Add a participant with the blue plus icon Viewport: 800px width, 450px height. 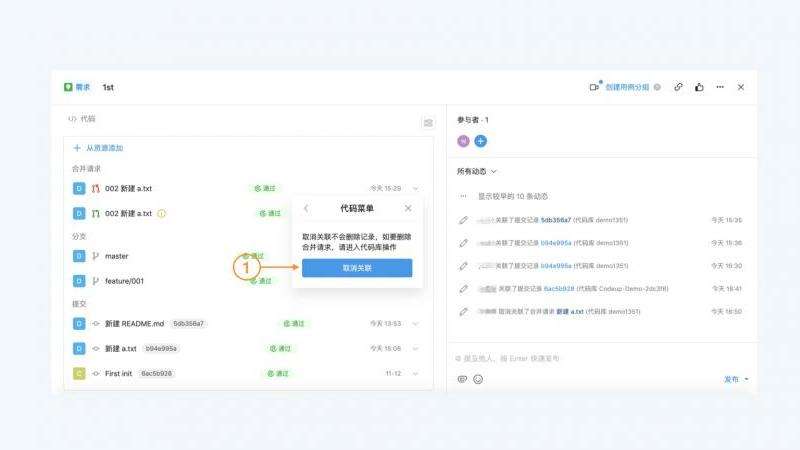[481, 141]
